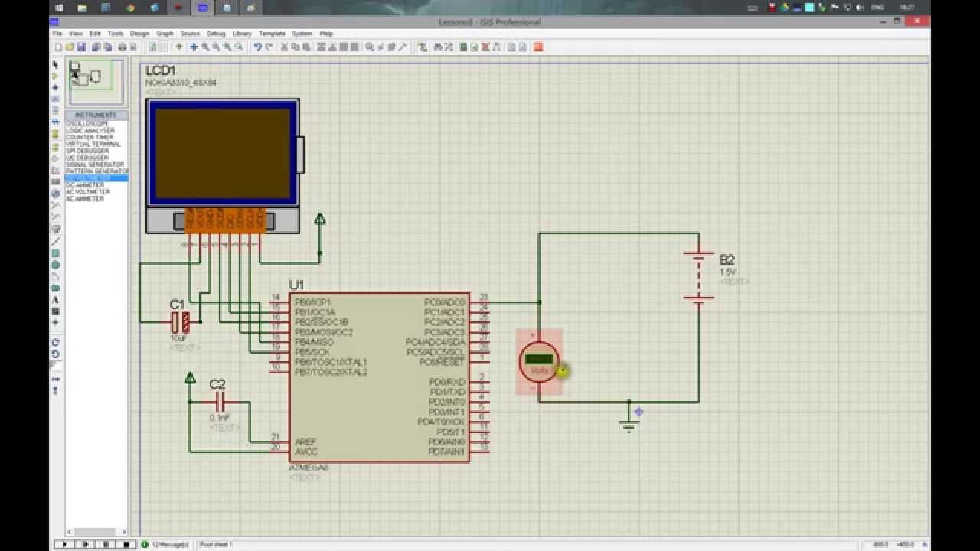Select DC VOLTMETER highlighted entry
Viewport: 980px width, 551px height.
point(96,178)
